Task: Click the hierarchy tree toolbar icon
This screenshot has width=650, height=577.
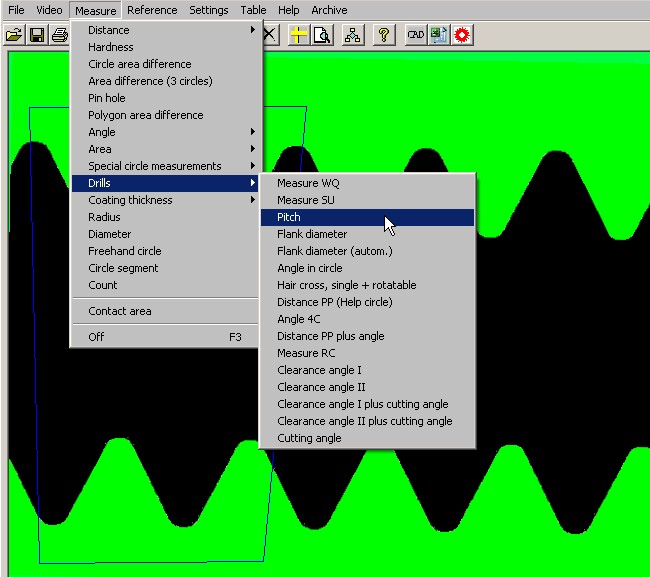Action: pyautogui.click(x=352, y=35)
